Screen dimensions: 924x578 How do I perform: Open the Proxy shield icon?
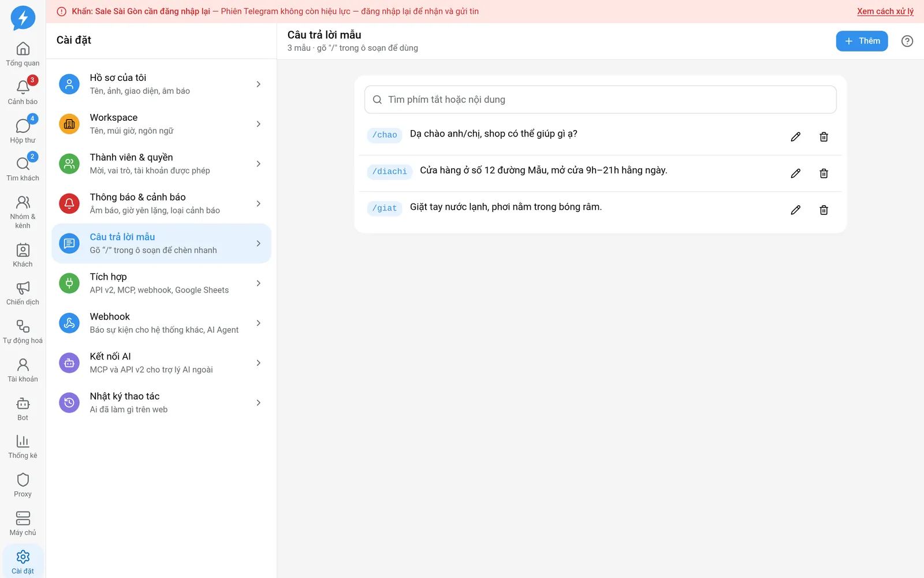coord(23,480)
